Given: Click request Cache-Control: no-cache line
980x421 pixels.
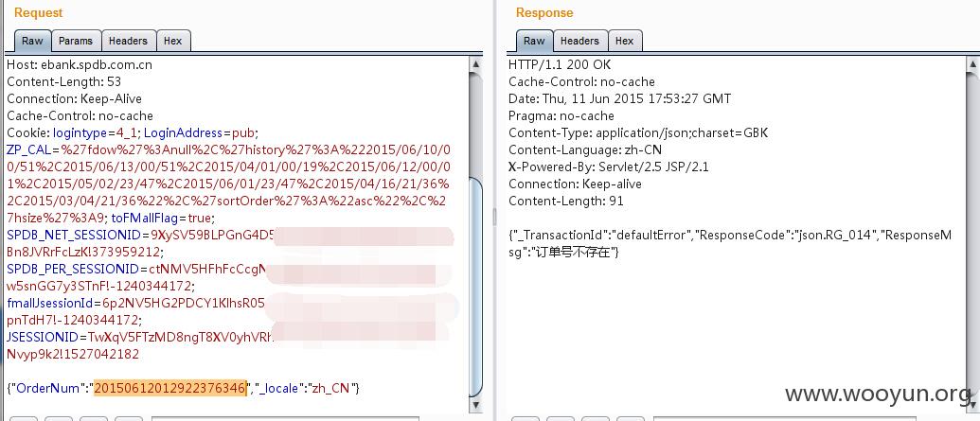Looking at the screenshot, I should click(x=80, y=115).
